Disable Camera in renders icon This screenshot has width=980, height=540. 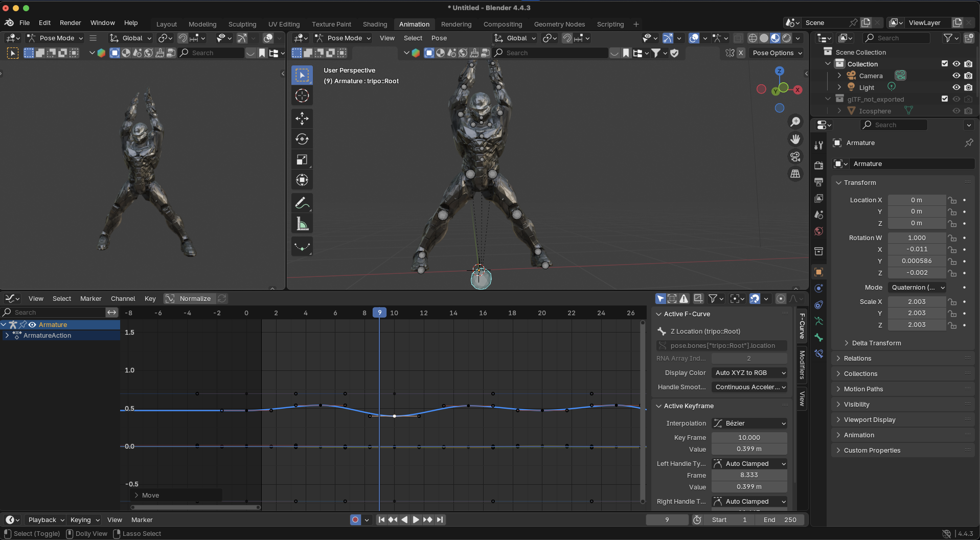[x=968, y=76]
